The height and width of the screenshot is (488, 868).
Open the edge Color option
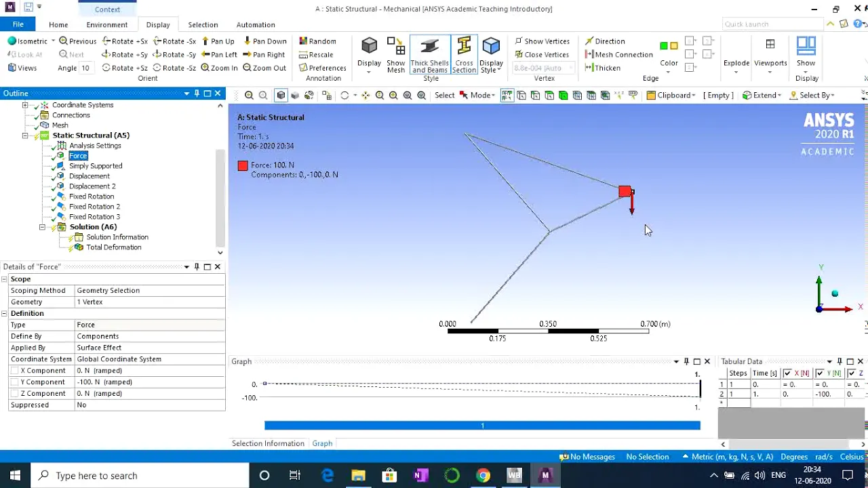[669, 55]
